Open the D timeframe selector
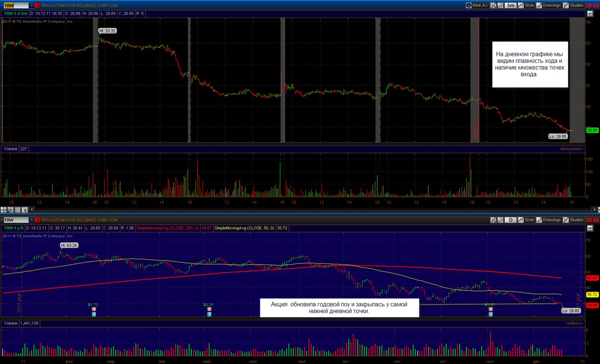 [510, 220]
